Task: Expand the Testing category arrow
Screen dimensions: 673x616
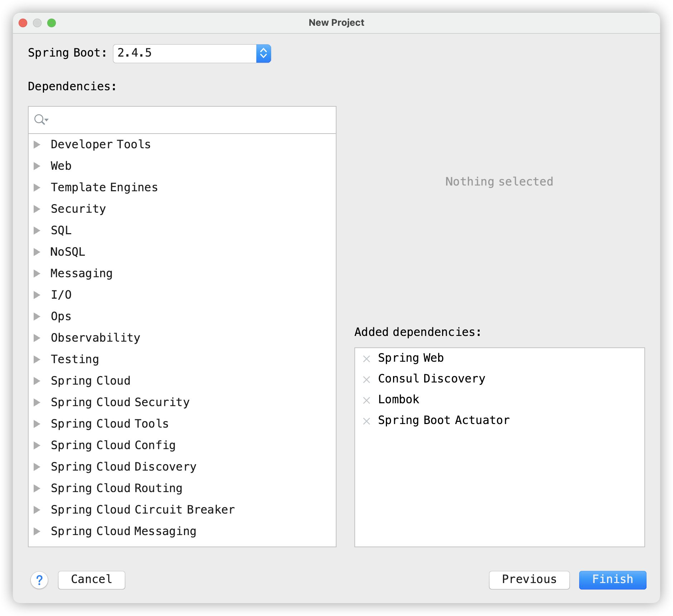Action: pos(37,359)
